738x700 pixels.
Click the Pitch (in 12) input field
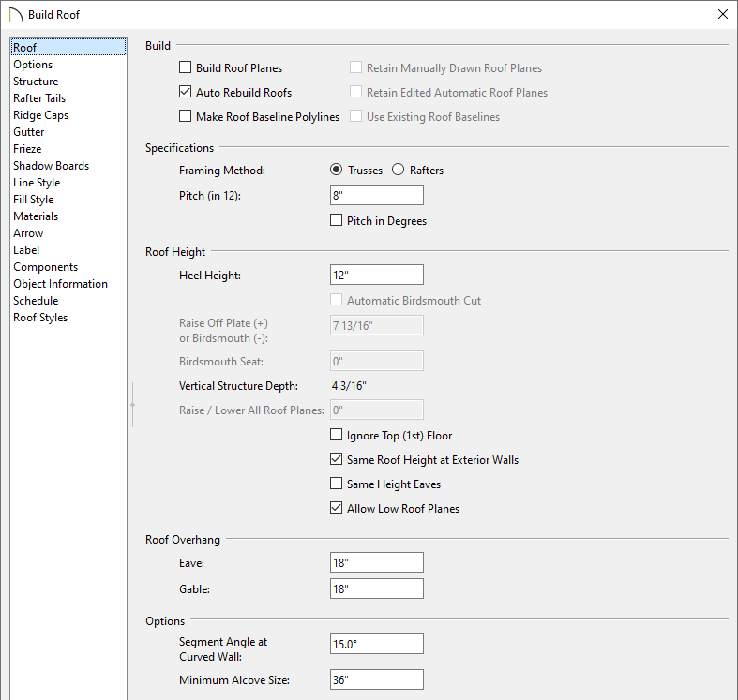click(377, 195)
